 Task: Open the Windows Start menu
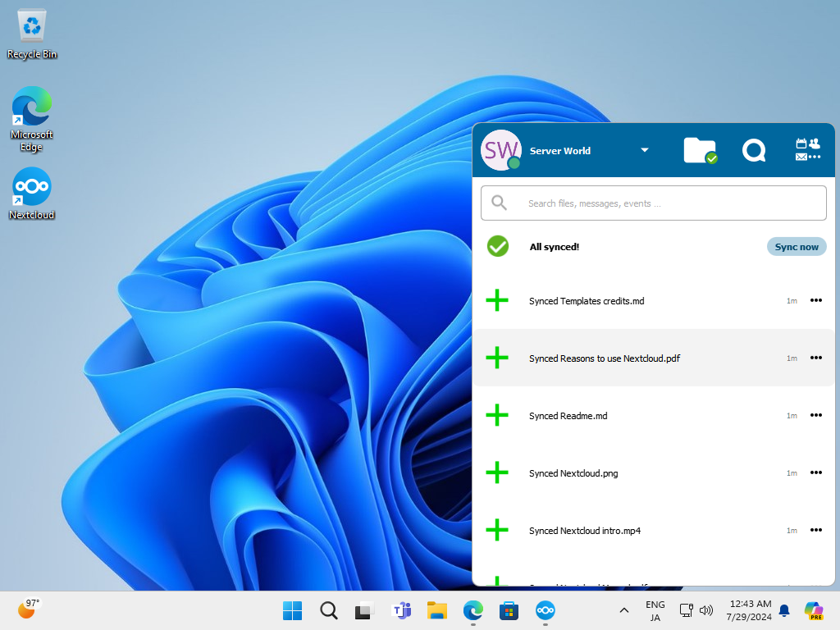pos(292,610)
